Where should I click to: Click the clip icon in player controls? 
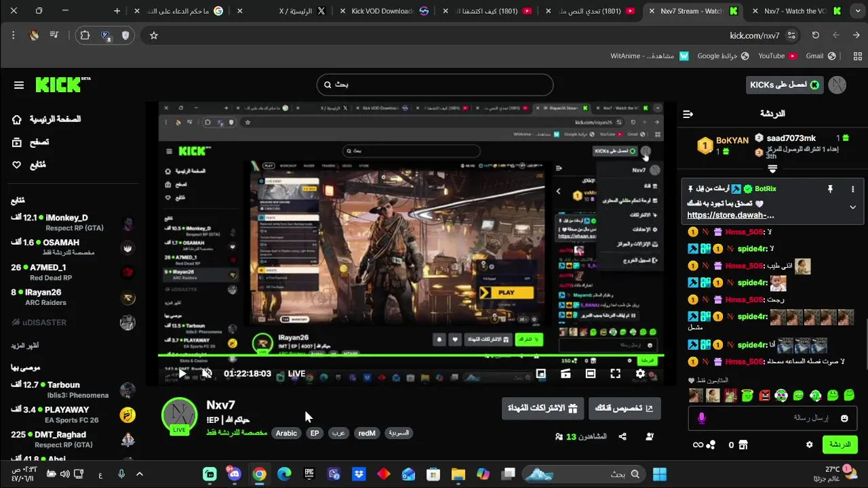(566, 373)
